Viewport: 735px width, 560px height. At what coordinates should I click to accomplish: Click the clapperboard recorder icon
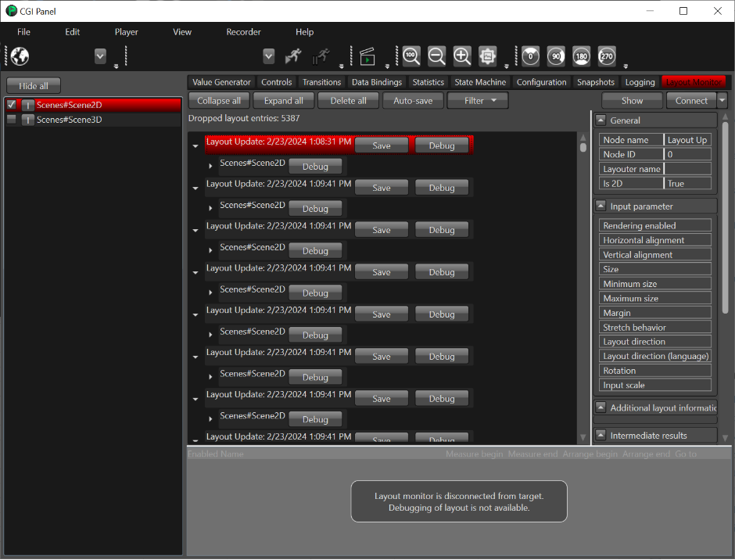click(x=367, y=56)
